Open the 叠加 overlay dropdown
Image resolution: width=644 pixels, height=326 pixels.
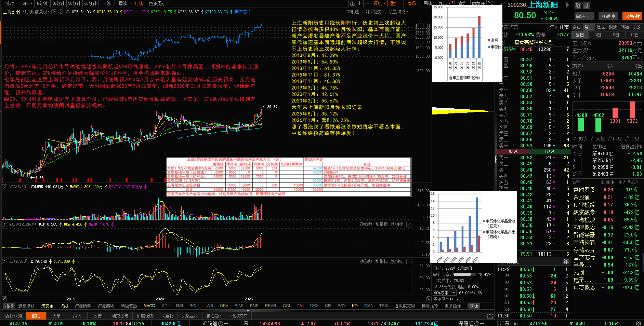396,3
